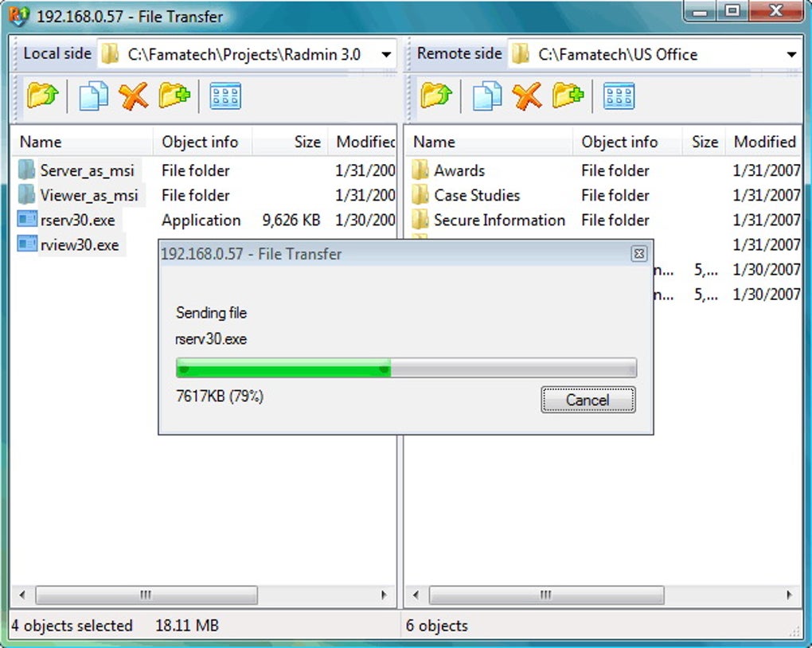
Task: Sort local files by Size column
Action: point(290,142)
